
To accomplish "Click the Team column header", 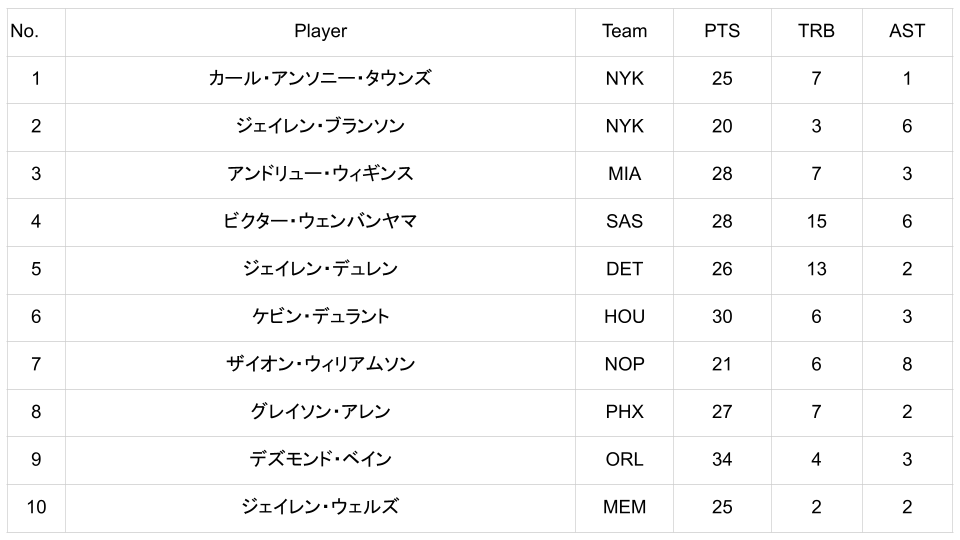I will [624, 31].
